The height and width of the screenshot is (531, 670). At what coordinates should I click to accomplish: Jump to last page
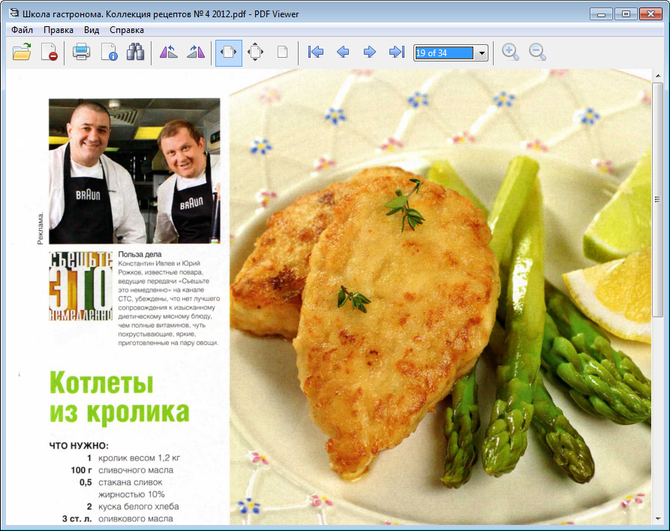(397, 52)
